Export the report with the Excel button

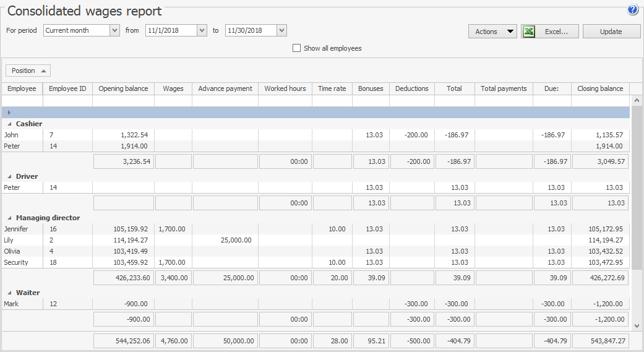pos(550,32)
